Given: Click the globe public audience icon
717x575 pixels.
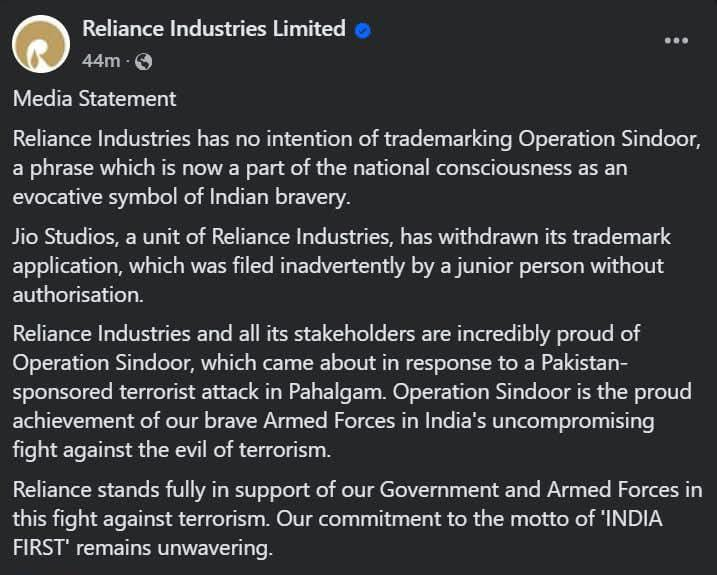Looking at the screenshot, I should click(143, 62).
